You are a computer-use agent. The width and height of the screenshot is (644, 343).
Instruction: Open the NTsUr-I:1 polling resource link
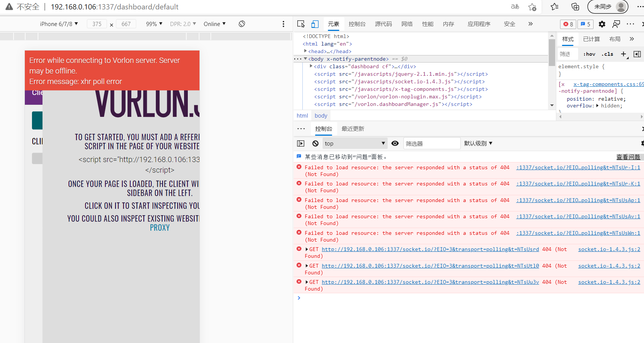pos(578,167)
